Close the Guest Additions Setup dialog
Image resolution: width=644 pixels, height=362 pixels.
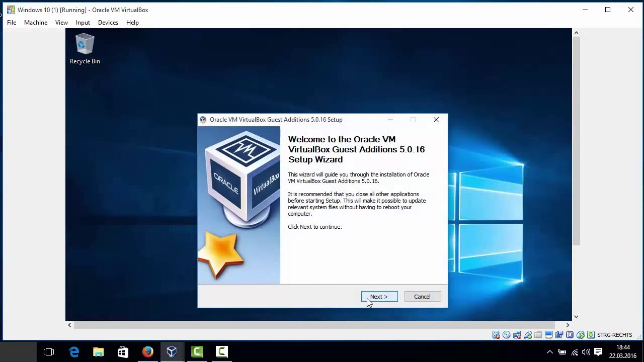[436, 120]
